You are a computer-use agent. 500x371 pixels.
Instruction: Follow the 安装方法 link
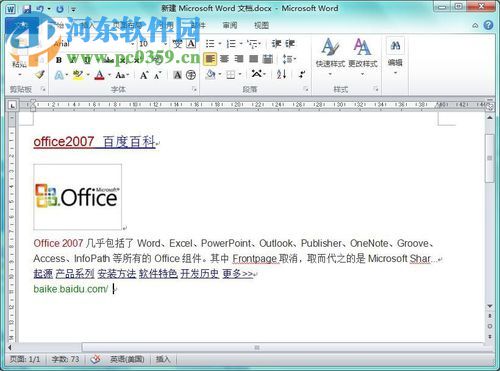click(117, 274)
